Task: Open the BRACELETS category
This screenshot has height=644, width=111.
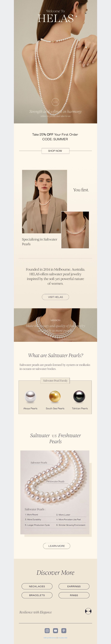Action: pyautogui.click(x=37, y=595)
